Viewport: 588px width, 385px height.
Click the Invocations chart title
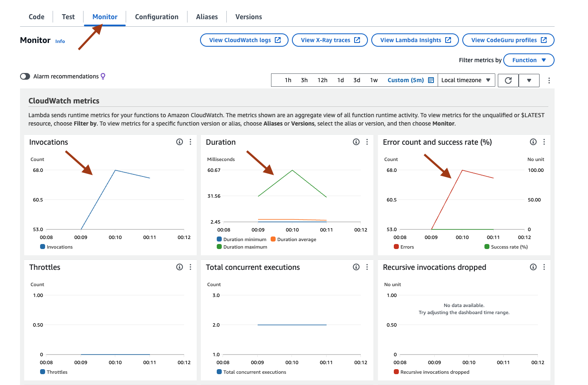click(48, 142)
